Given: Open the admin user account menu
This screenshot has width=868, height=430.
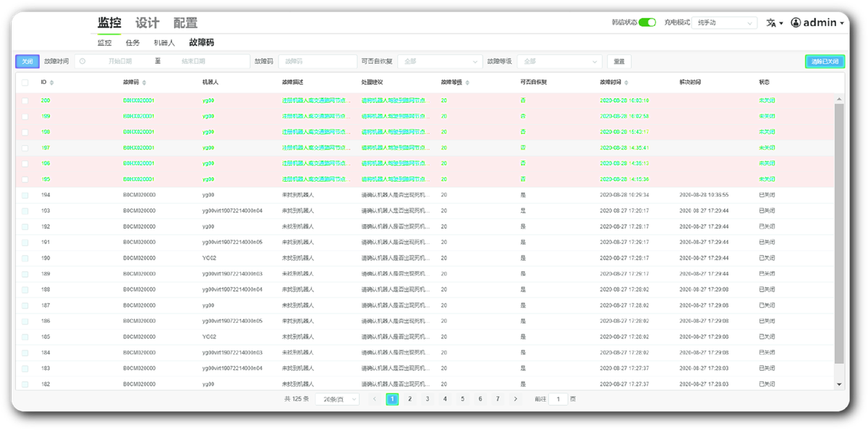Looking at the screenshot, I should pos(818,23).
